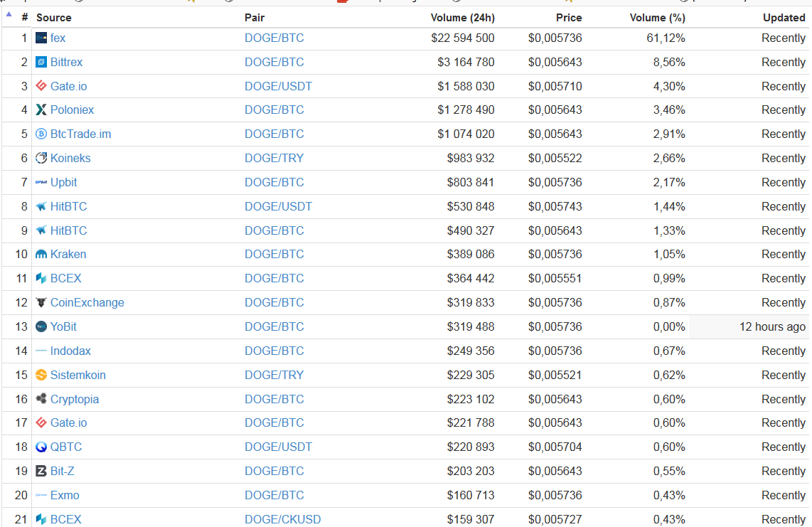The height and width of the screenshot is (527, 812).
Task: Click the Kraken exchange logo icon
Action: (x=41, y=255)
